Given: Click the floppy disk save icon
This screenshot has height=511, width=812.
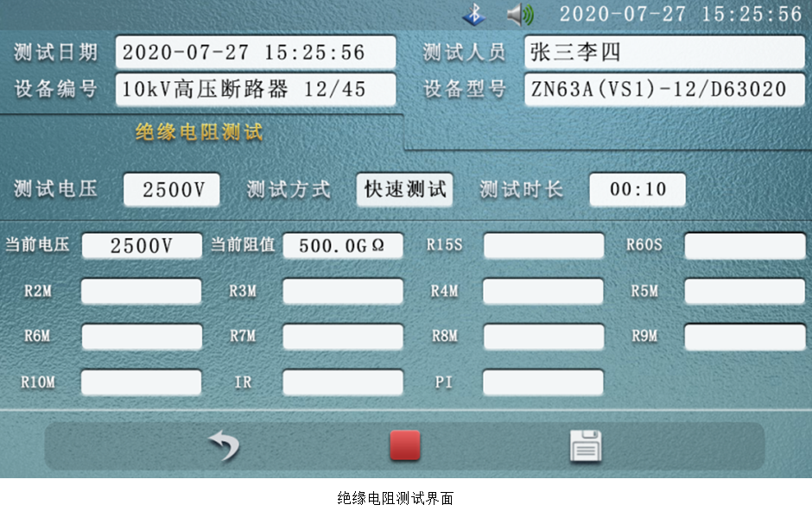Looking at the screenshot, I should [585, 445].
